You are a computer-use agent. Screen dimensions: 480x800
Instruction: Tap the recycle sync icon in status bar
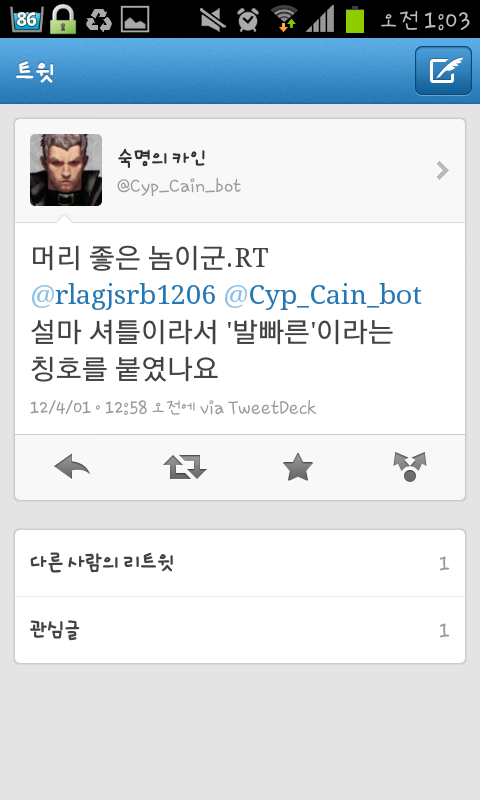point(98,19)
